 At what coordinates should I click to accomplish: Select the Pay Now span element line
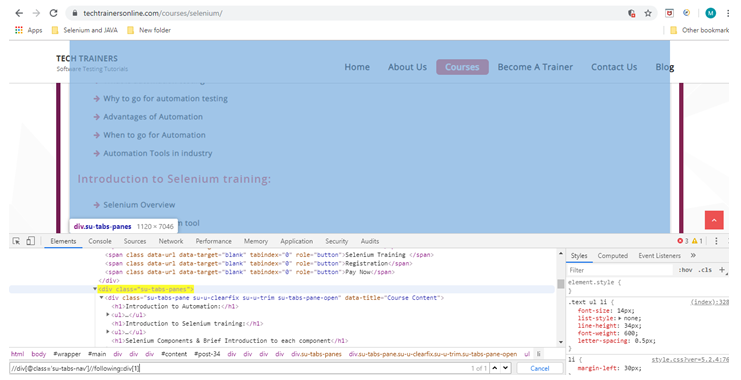(x=250, y=272)
